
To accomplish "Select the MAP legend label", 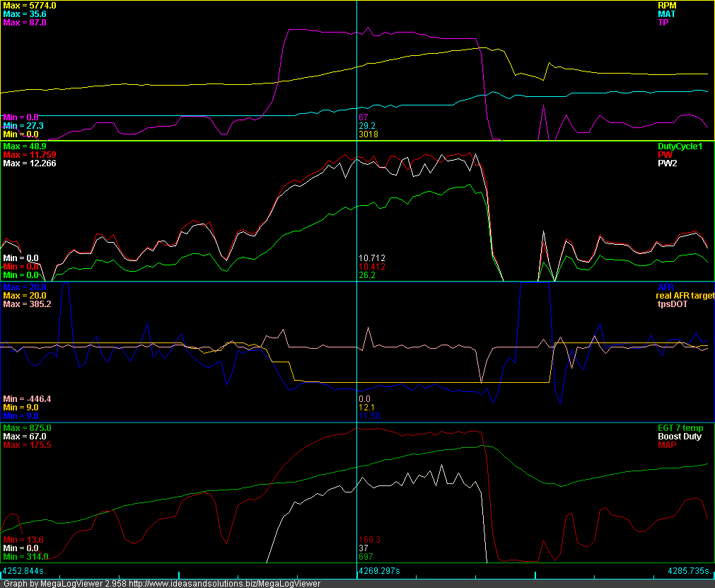I will coord(666,445).
